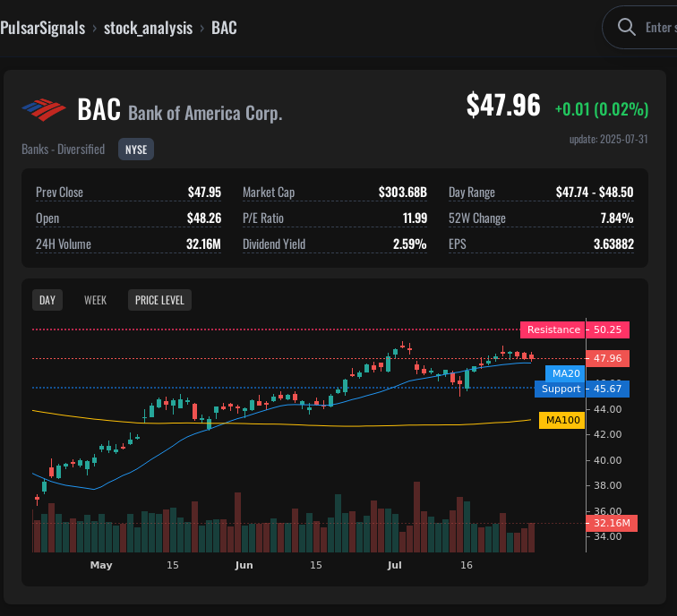Viewport: 677px width, 616px height.
Task: Click the 44.00 price axis tick
Action: pyautogui.click(x=607, y=409)
